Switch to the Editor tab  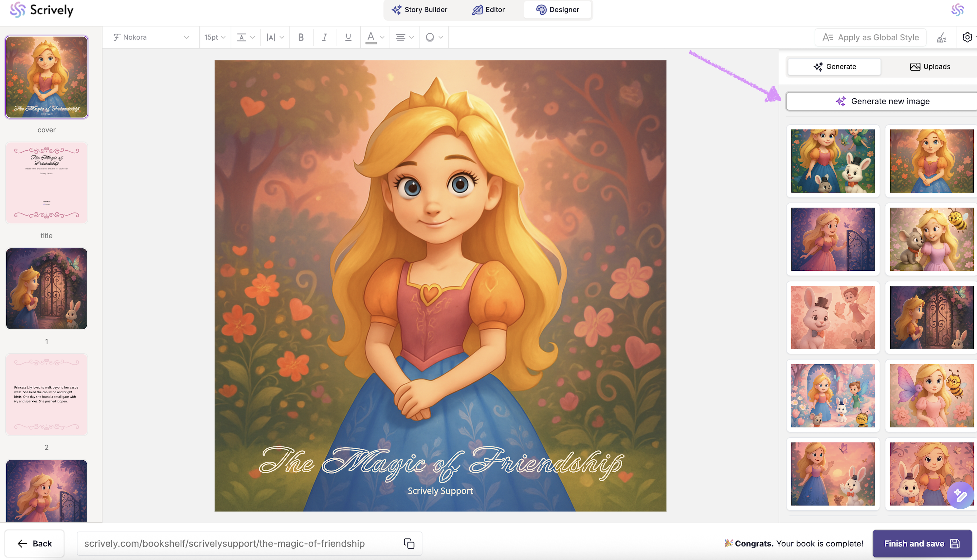pos(488,9)
